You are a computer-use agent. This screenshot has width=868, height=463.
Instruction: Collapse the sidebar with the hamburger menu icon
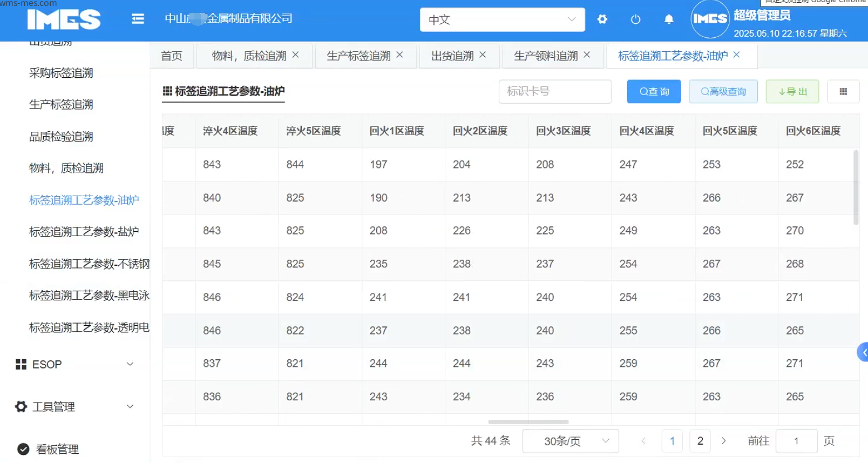pos(138,19)
